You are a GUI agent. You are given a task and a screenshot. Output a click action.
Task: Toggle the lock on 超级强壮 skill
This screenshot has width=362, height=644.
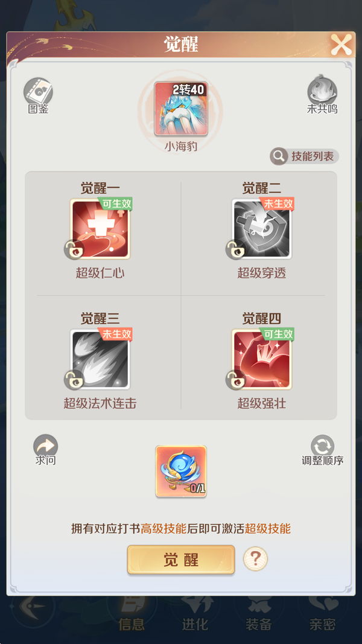point(235,380)
